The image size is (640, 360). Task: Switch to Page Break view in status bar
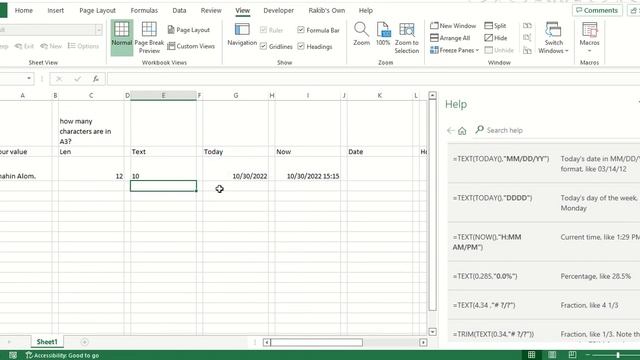click(572, 355)
